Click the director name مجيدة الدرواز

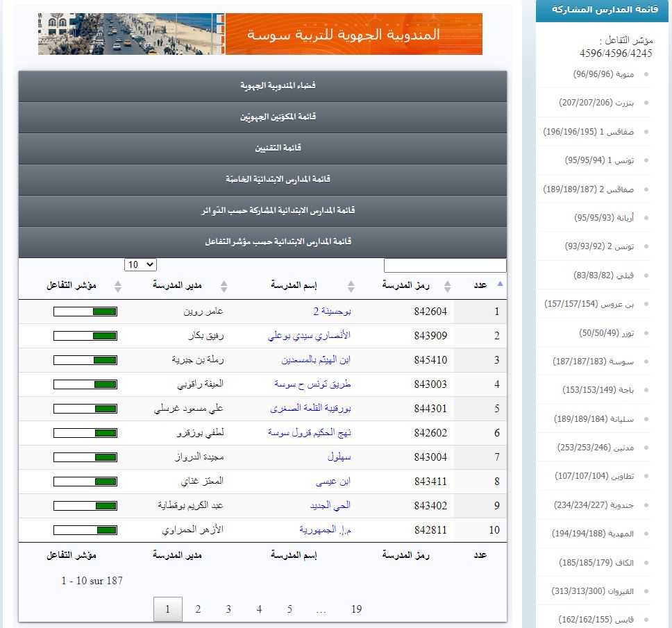point(199,457)
